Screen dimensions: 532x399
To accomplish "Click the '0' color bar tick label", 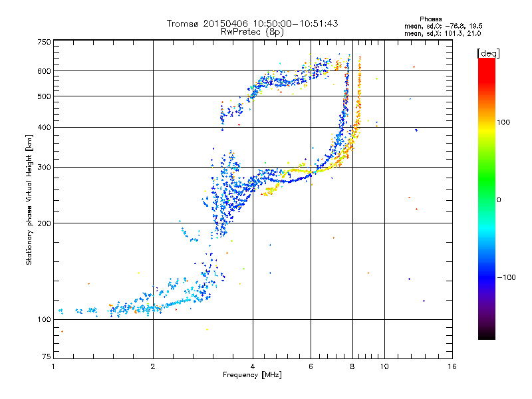I will [x=499, y=200].
